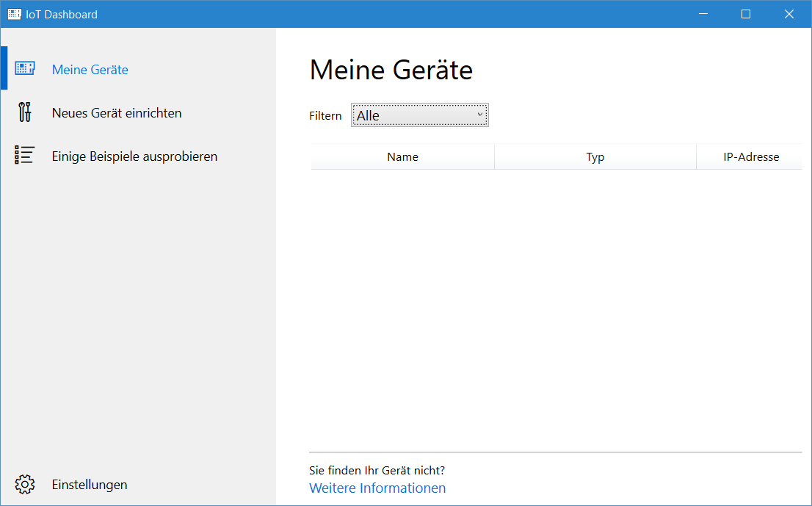The height and width of the screenshot is (506, 812).
Task: Expand the device type filter list
Action: (419, 115)
